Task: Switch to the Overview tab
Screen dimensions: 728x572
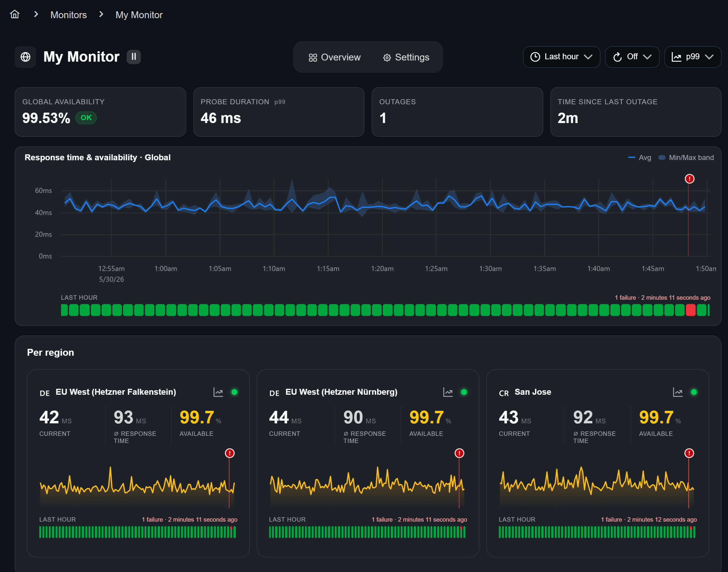Action: pos(335,57)
